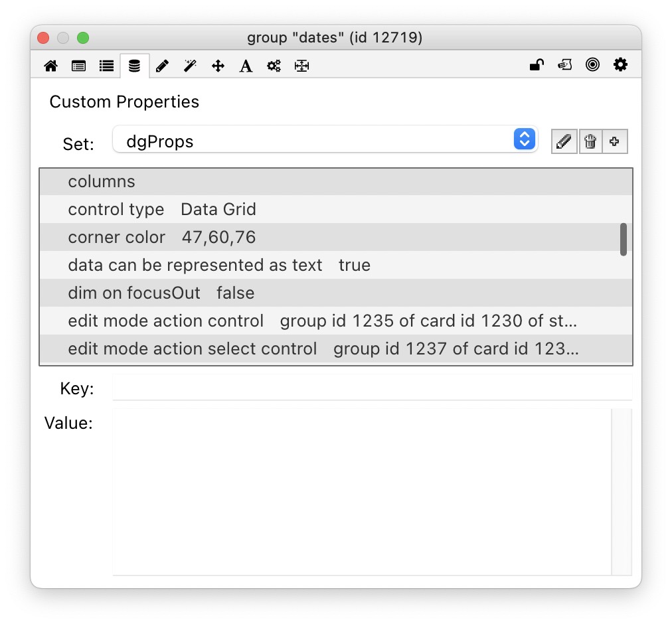Open the Basic properties home tab

point(50,66)
